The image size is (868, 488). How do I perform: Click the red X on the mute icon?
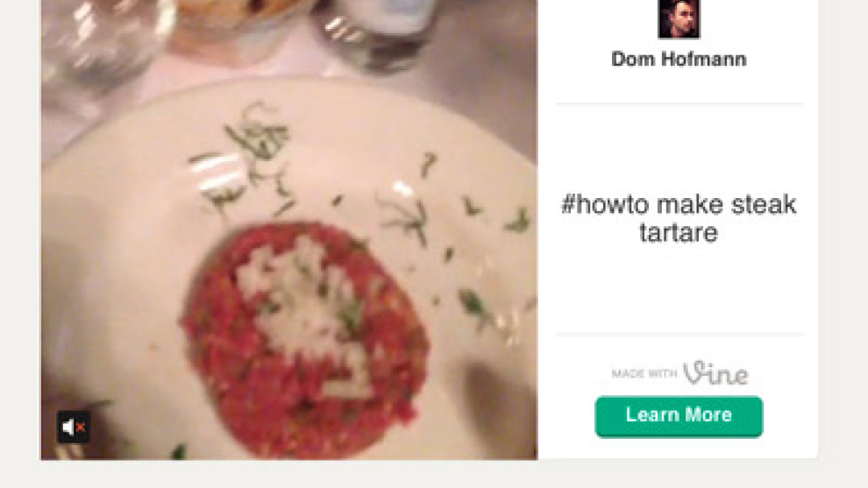click(x=81, y=428)
